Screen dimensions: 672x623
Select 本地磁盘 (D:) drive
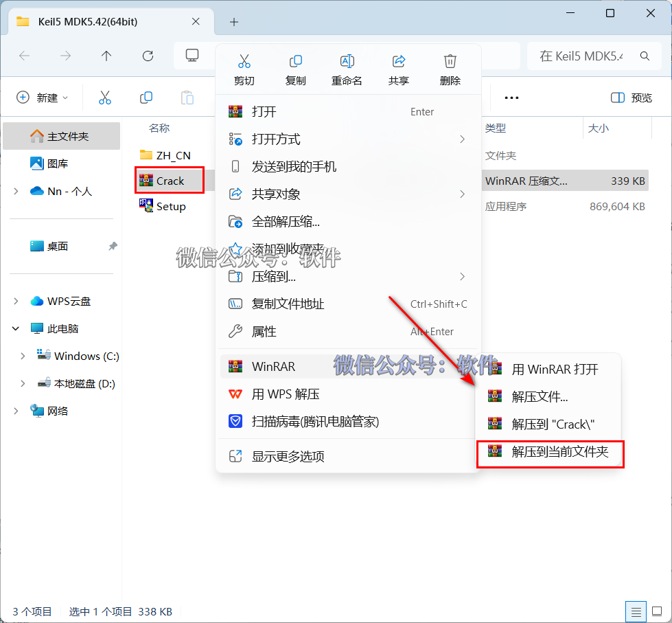click(76, 383)
